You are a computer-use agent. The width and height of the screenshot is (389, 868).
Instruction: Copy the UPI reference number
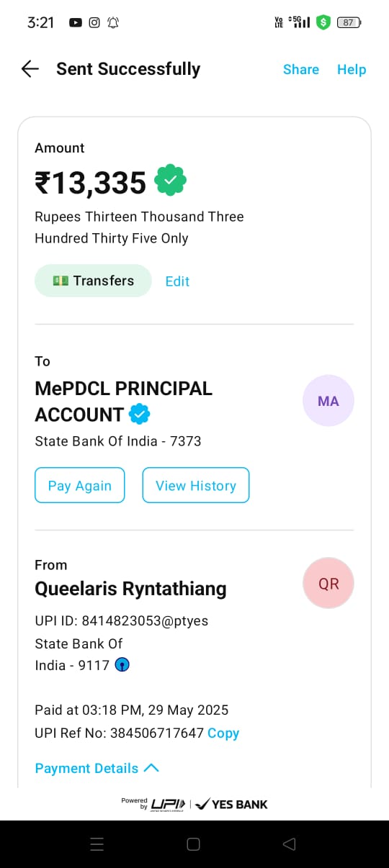pos(223,733)
